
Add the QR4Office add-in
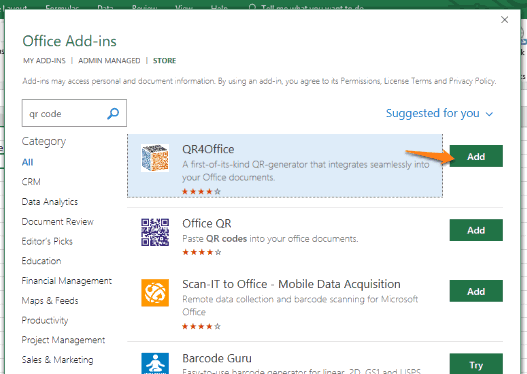[x=476, y=156]
